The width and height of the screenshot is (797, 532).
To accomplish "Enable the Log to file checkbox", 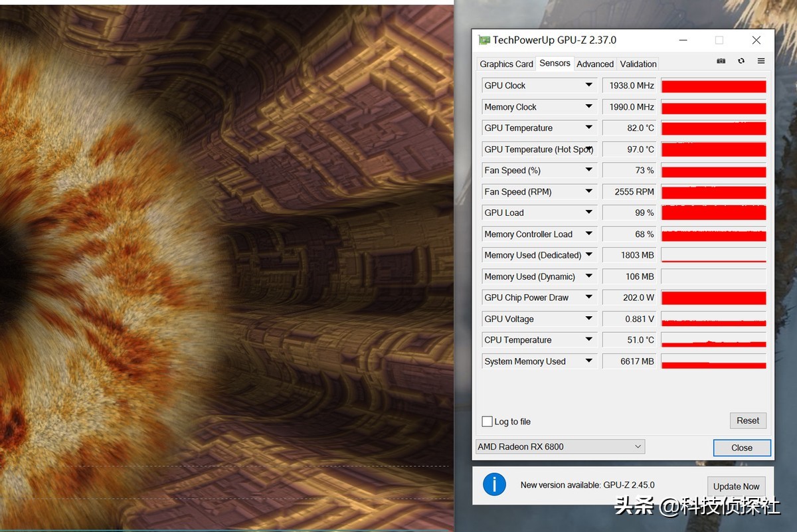I will click(487, 421).
